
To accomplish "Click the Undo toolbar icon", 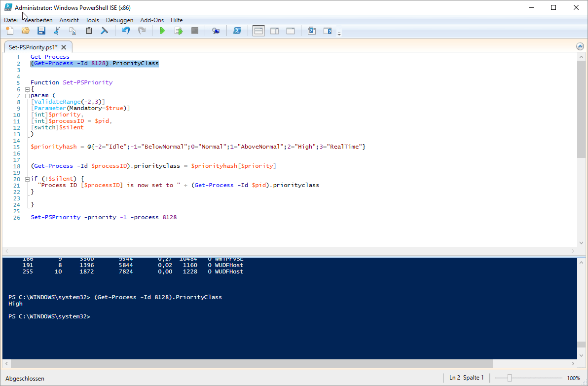I will (x=126, y=30).
